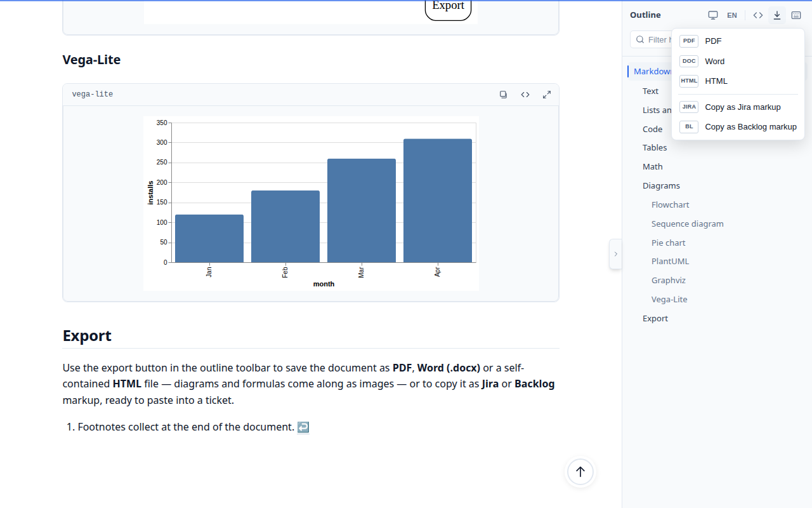Screen dimensions: 812x508
Task: Navigate to Flowchart outline entry
Action: [670, 204]
